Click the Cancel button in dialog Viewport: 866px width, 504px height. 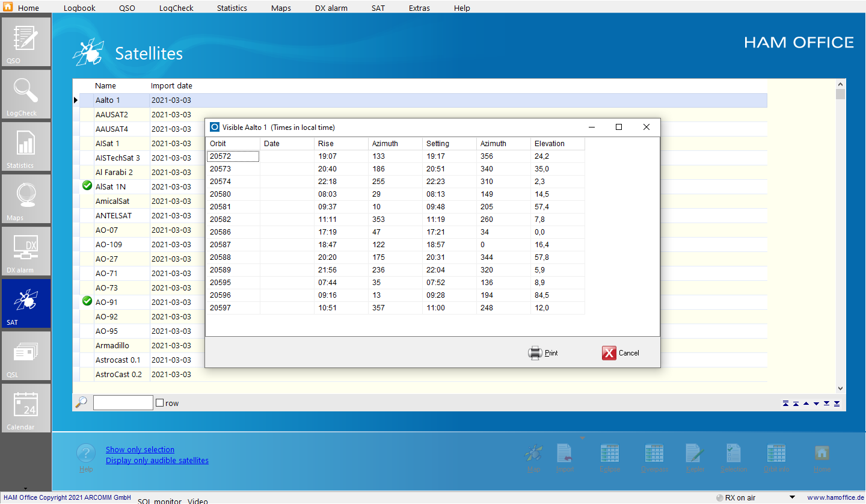click(621, 353)
